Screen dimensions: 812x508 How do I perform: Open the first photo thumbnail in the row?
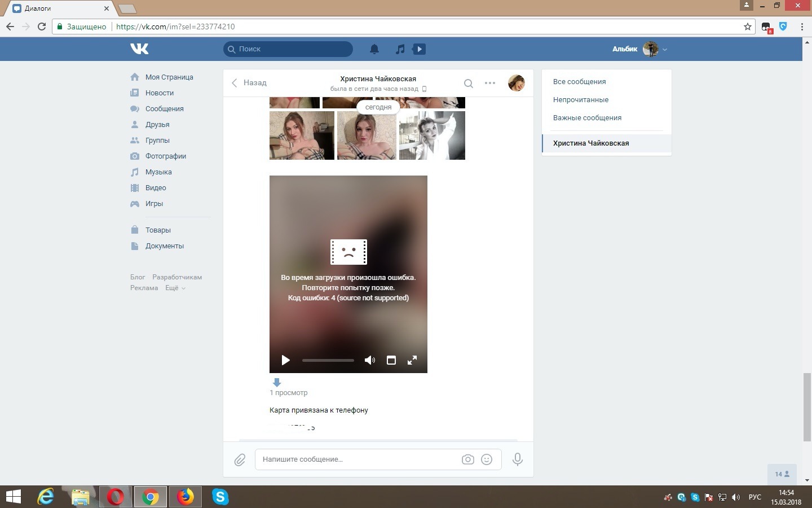point(302,135)
